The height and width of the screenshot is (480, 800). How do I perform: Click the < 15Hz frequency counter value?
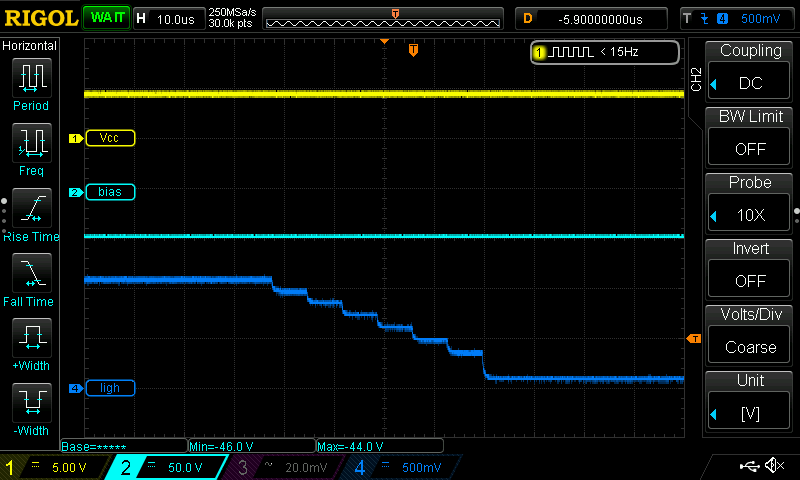tap(619, 52)
